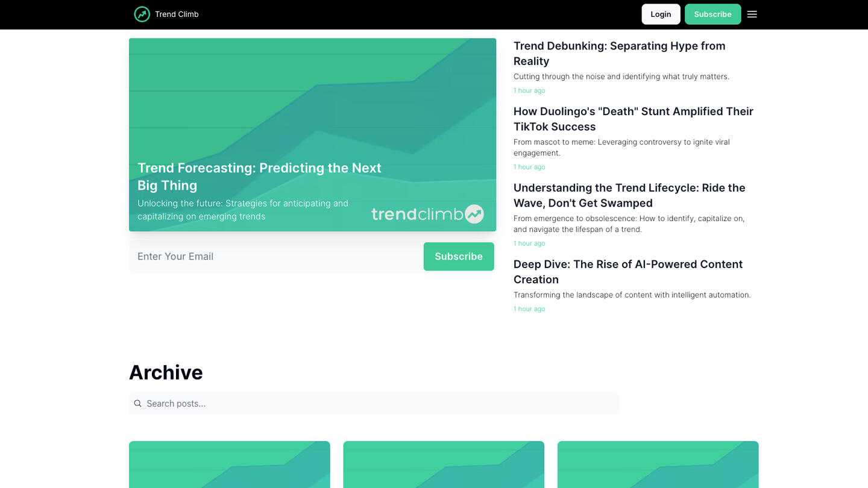
Task: Open Understanding the Trend Lifecycle article
Action: pos(629,195)
